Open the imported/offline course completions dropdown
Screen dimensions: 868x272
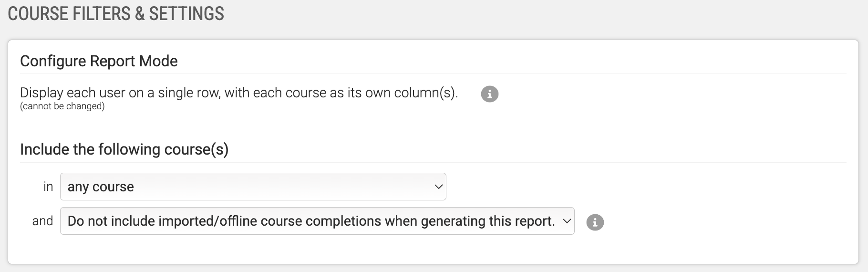317,221
